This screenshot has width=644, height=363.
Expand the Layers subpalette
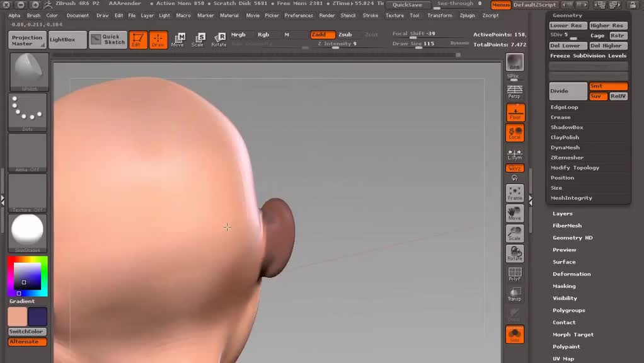562,214
